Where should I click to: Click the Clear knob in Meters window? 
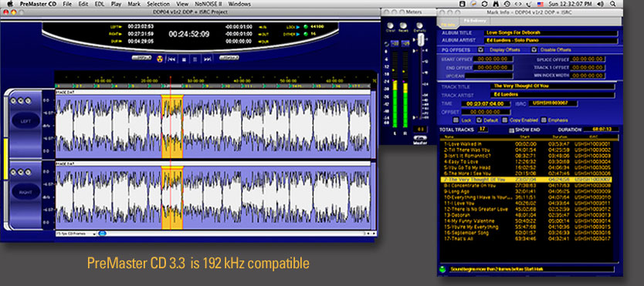tap(391, 25)
